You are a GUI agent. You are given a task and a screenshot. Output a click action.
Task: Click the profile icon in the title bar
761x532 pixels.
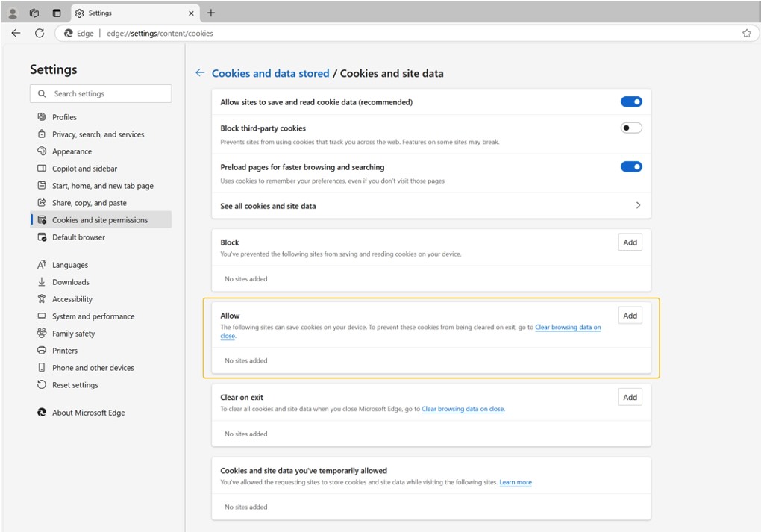tap(13, 13)
